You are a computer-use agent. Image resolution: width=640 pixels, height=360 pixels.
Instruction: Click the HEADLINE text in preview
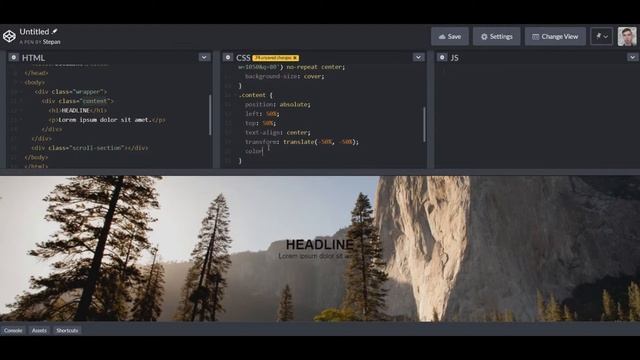point(320,244)
